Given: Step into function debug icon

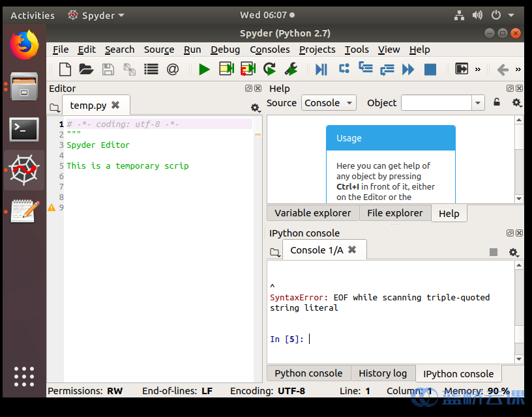Looking at the screenshot, I should [366, 68].
